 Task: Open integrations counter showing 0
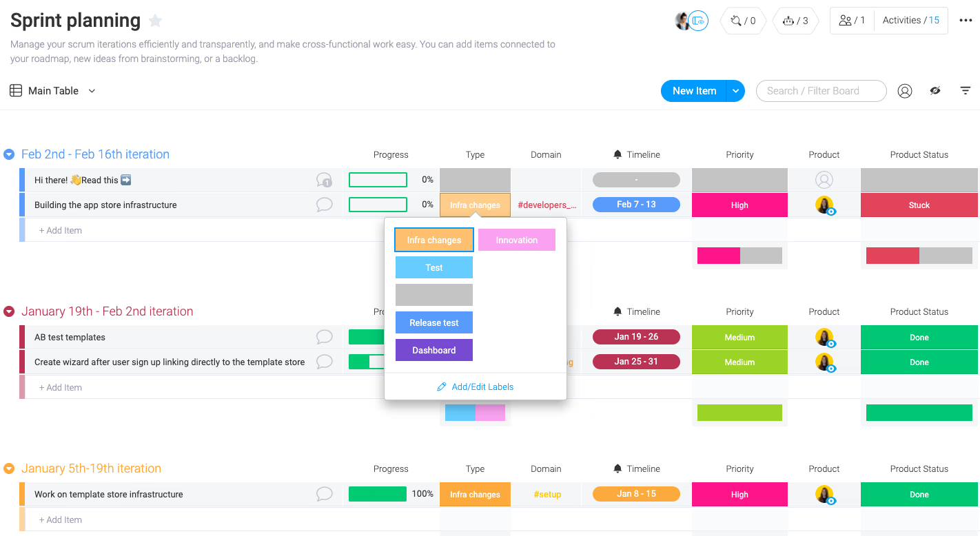(743, 21)
